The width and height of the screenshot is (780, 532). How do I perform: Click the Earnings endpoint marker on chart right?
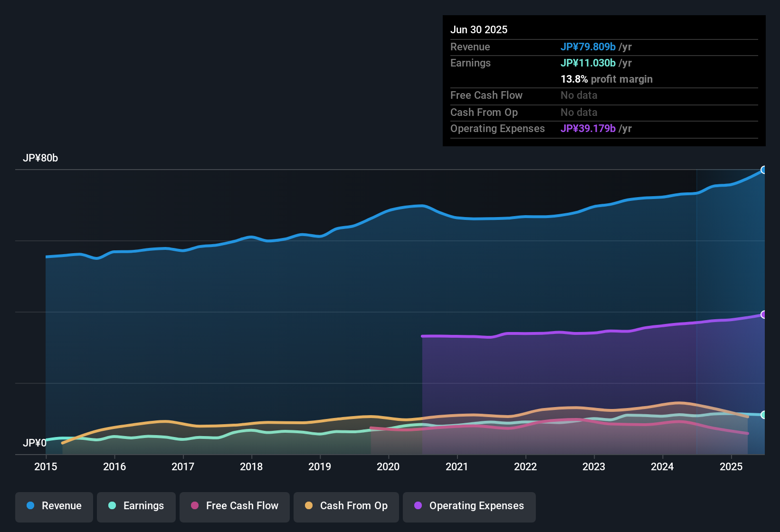pyautogui.click(x=764, y=415)
